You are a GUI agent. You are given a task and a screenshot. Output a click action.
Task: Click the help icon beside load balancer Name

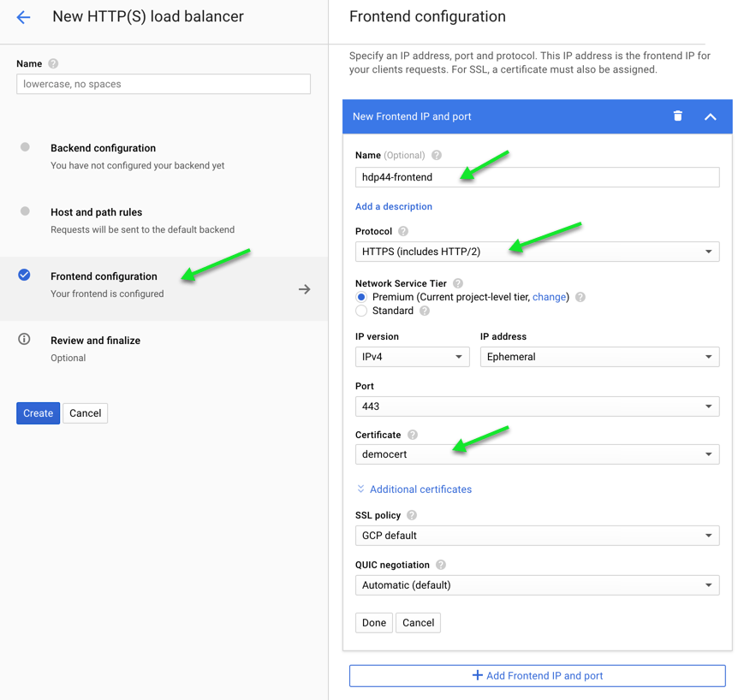[53, 64]
